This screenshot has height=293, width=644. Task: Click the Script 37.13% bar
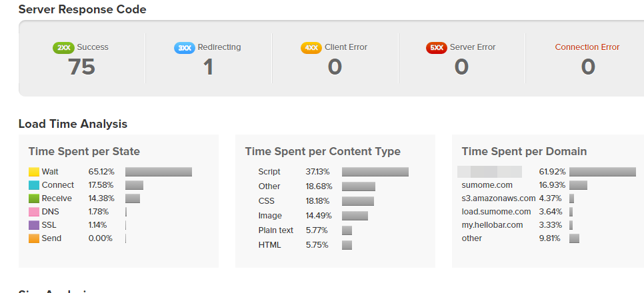[x=375, y=172]
